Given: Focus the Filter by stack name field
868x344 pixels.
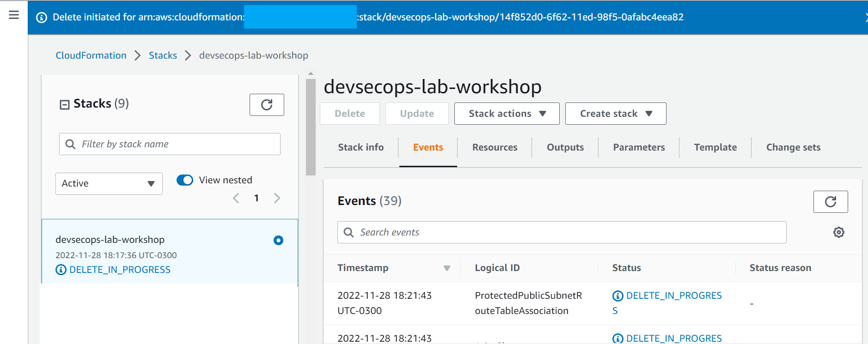Looking at the screenshot, I should point(170,144).
